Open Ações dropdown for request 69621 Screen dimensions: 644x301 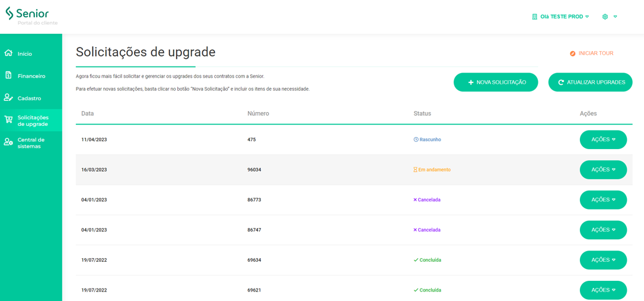pos(603,290)
